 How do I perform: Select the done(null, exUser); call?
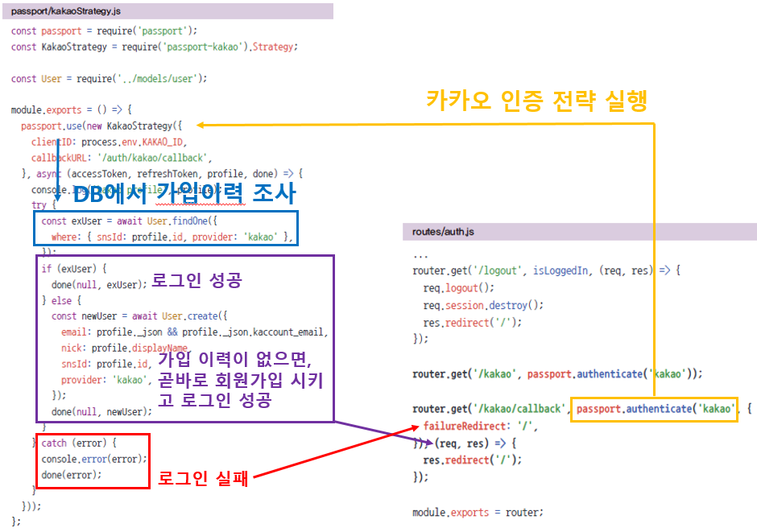click(x=99, y=285)
